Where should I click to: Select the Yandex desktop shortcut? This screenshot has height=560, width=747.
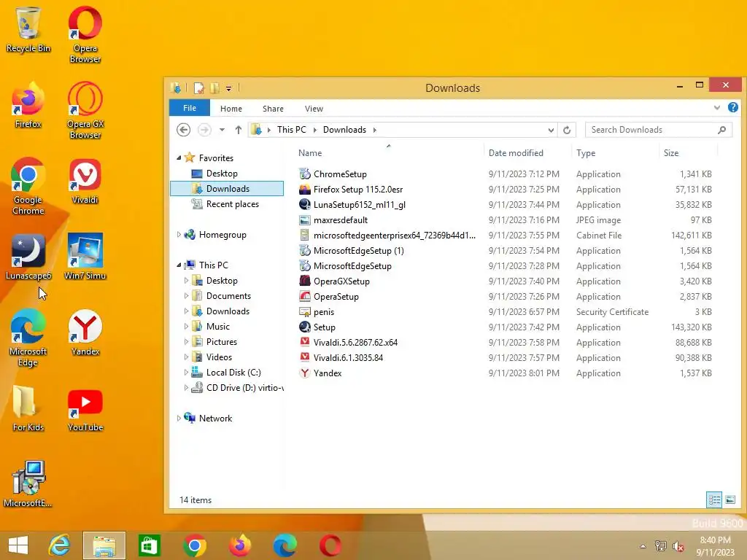85,332
